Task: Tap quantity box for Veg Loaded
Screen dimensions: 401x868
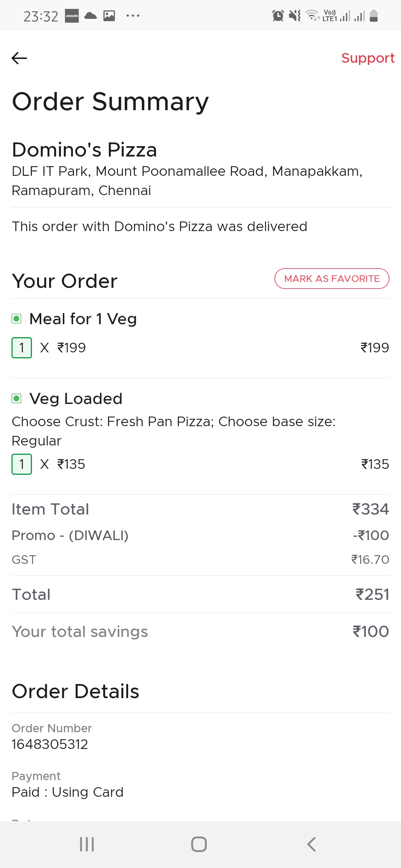Action: [x=22, y=464]
